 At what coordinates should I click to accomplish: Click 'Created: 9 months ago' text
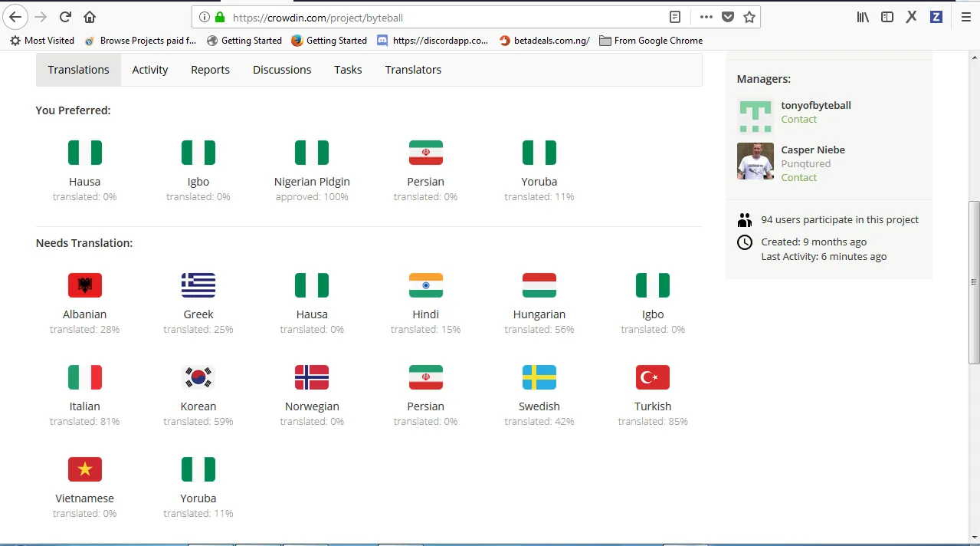[814, 242]
